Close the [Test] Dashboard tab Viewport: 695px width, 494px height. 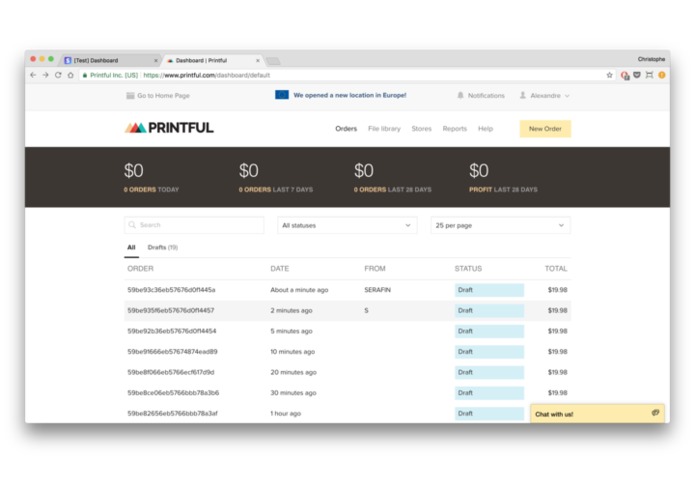coord(156,61)
